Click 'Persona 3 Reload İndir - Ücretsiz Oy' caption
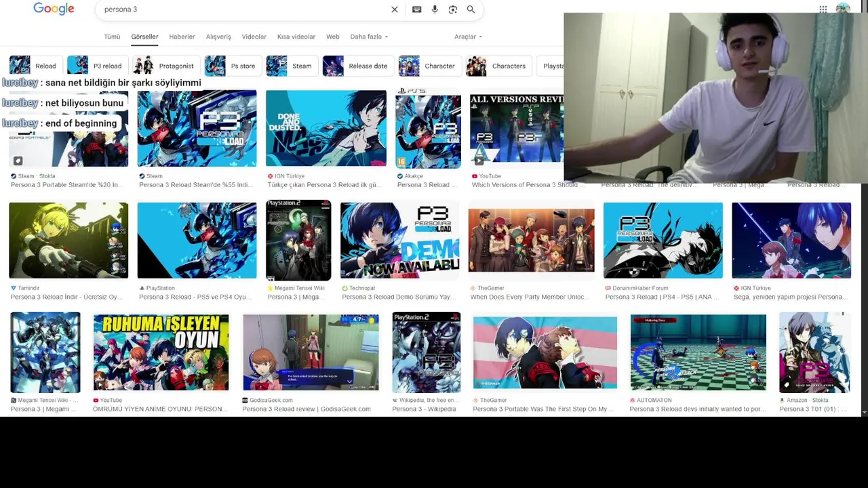 [66, 297]
